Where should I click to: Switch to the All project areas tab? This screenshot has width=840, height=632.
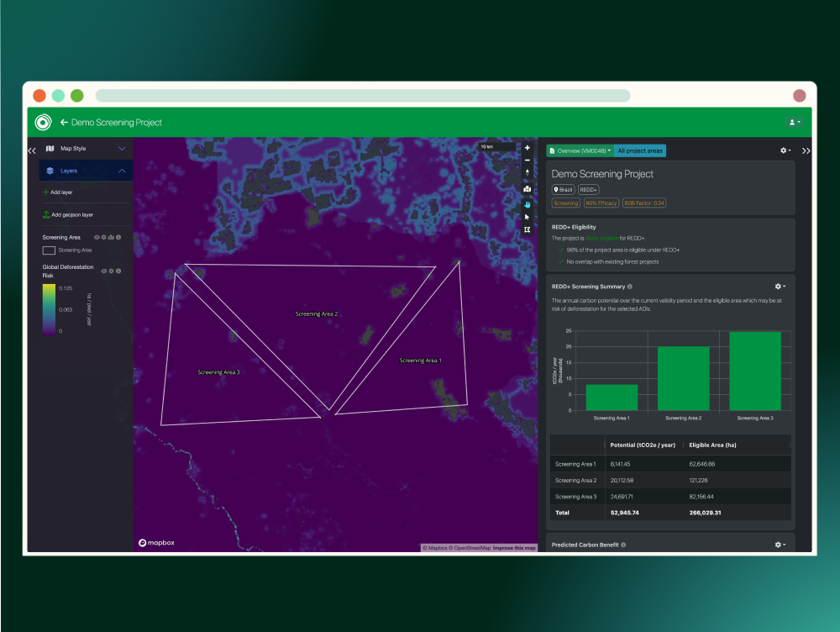(639, 150)
